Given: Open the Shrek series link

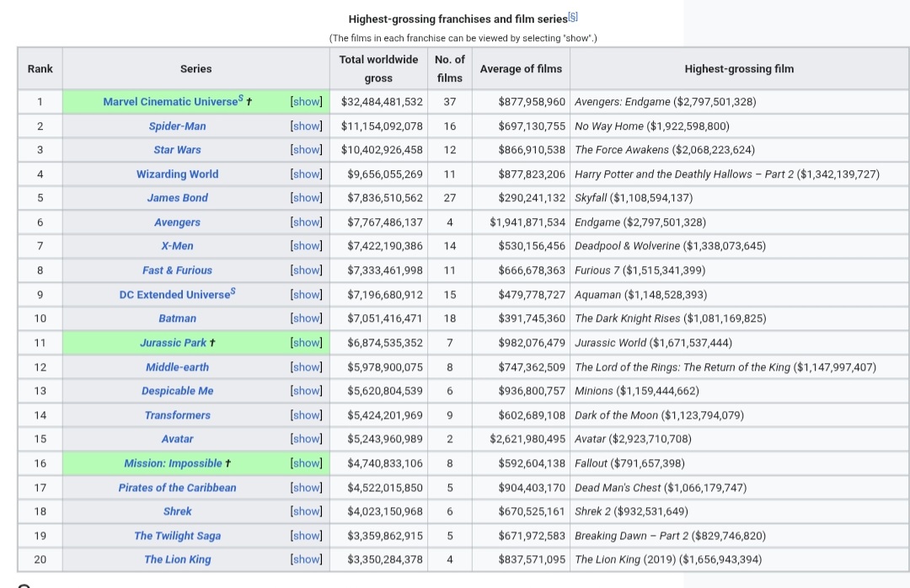Looking at the screenshot, I should point(177,512).
